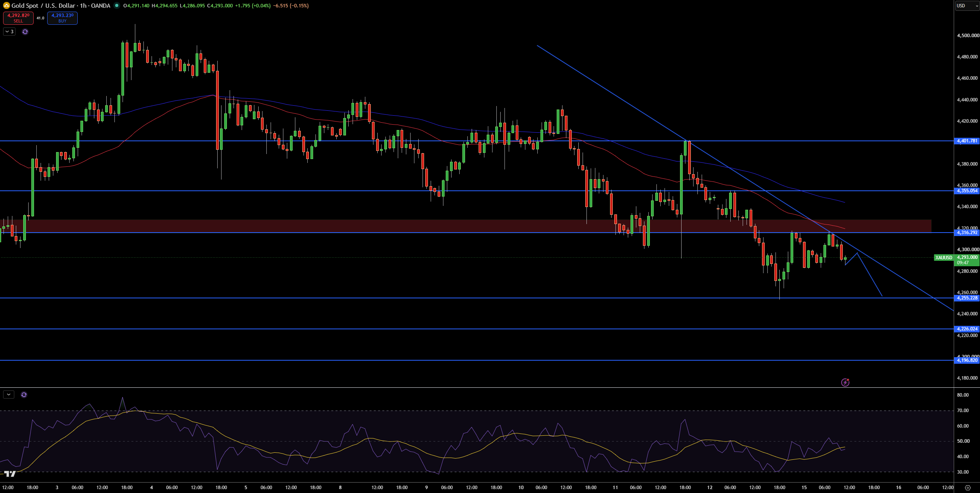Expand the RSI pane legend chevron

click(x=9, y=395)
